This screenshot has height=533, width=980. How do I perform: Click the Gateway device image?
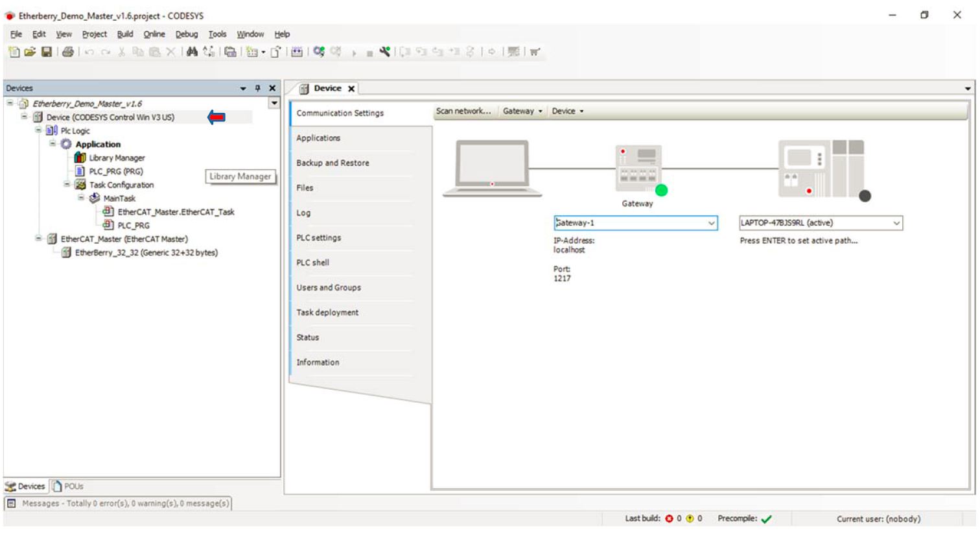pyautogui.click(x=639, y=167)
